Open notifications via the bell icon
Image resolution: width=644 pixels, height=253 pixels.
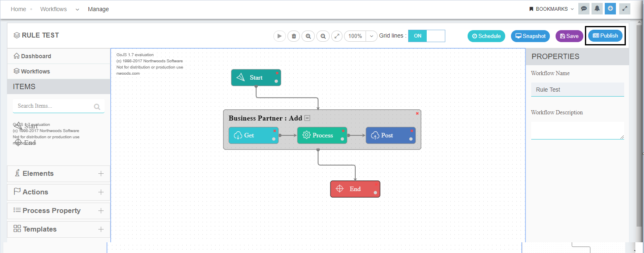[596, 8]
